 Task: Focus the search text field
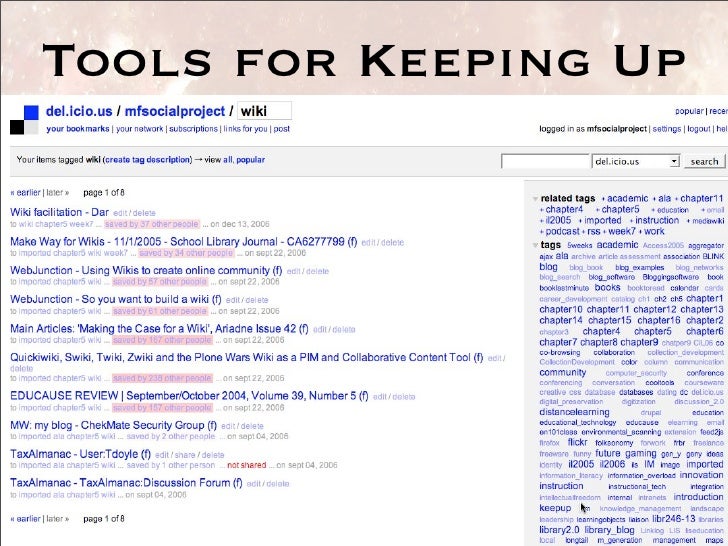tap(545, 162)
